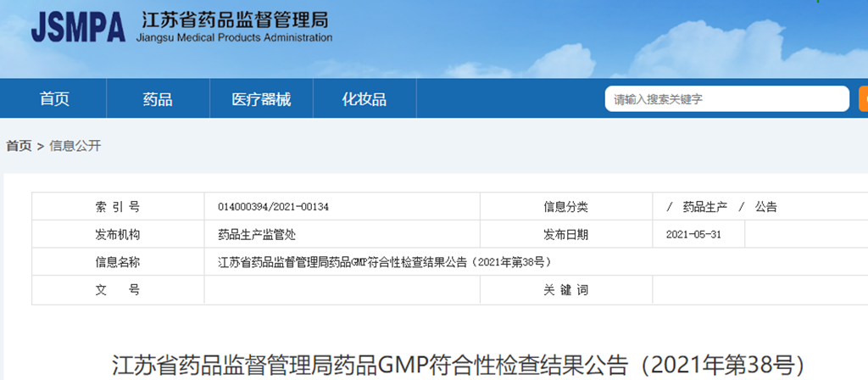Screen dimensions: 868x380
Task: Click the 信息分类 label
Action: (565, 207)
